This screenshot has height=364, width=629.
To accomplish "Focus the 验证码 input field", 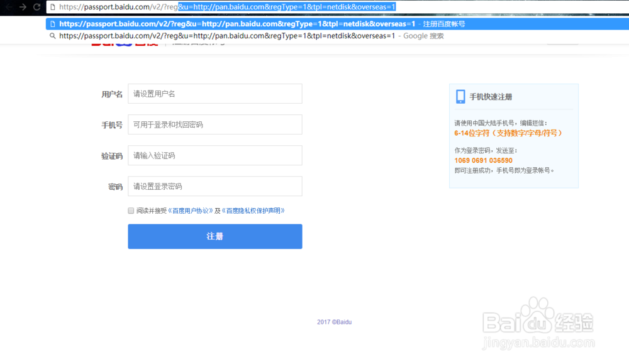I will pyautogui.click(x=215, y=155).
